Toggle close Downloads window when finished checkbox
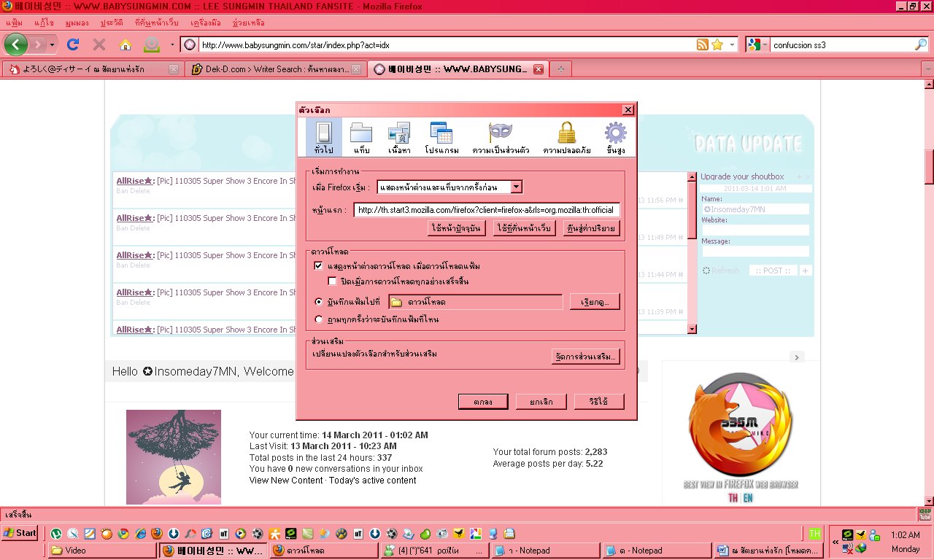Screen dimensions: 934x560 point(333,281)
